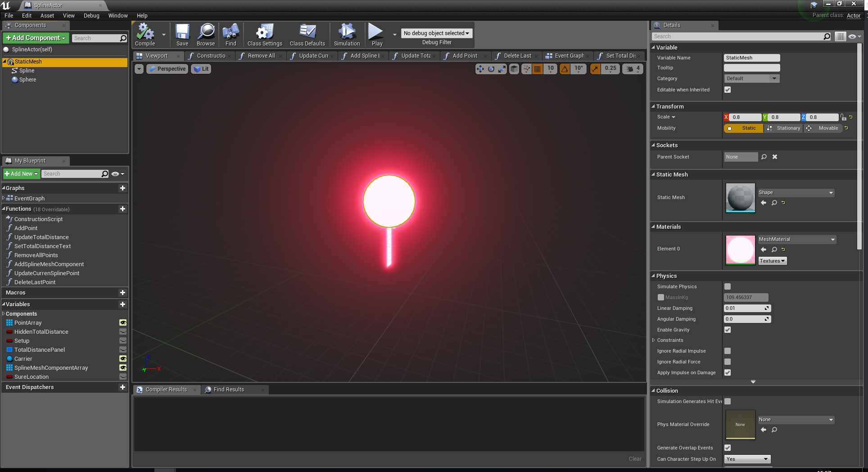Screen dimensions: 868x472
Task: Switch to the Compiler Results tab
Action: pos(166,389)
